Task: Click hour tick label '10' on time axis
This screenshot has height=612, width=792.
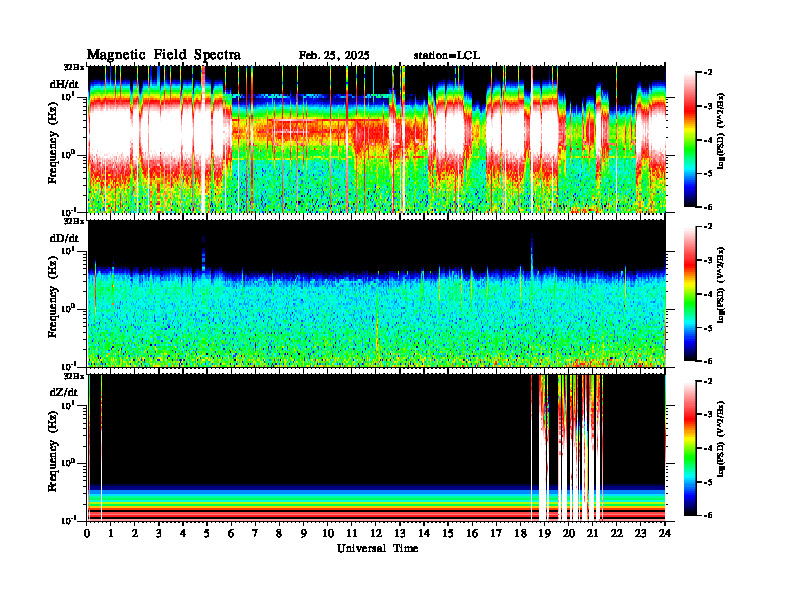Action: (328, 533)
